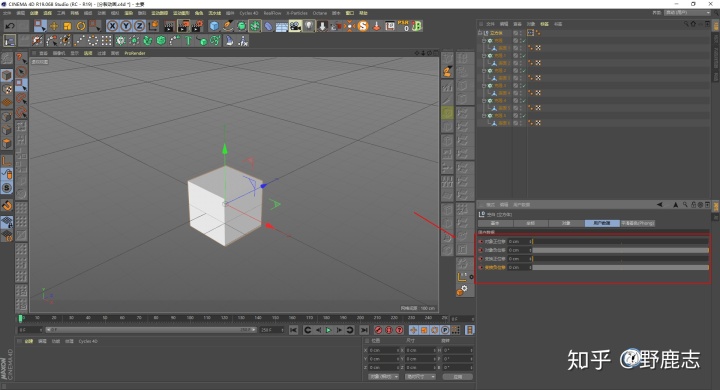
Task: Click the second user data slider bar
Action: click(620, 250)
